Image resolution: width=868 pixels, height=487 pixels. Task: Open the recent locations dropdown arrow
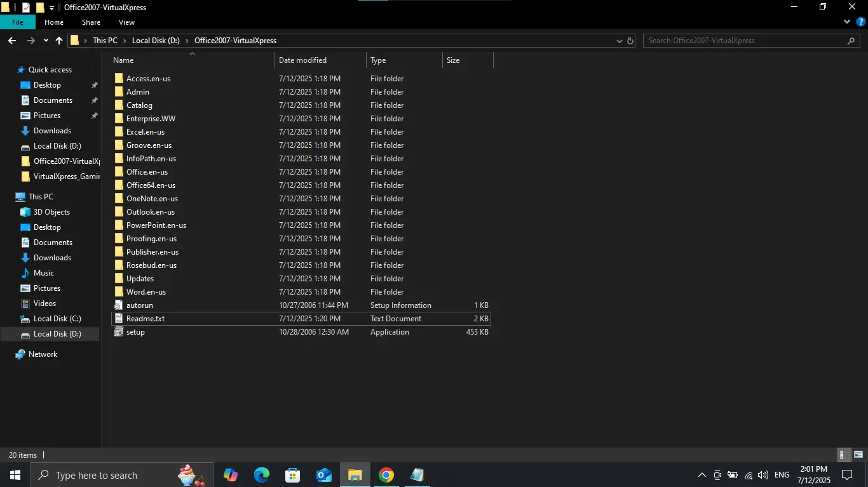pyautogui.click(x=46, y=41)
